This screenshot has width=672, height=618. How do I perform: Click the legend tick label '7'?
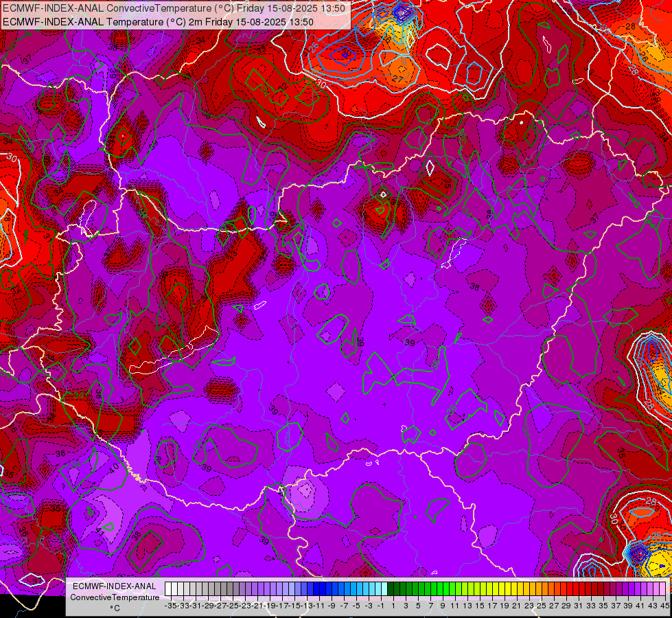click(x=430, y=606)
